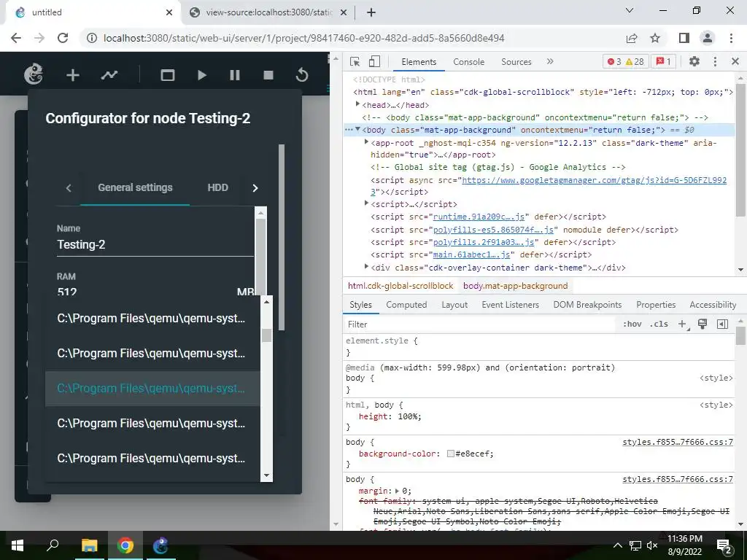Activate the DevTools inspect element picker
This screenshot has width=747, height=560.
tap(355, 61)
